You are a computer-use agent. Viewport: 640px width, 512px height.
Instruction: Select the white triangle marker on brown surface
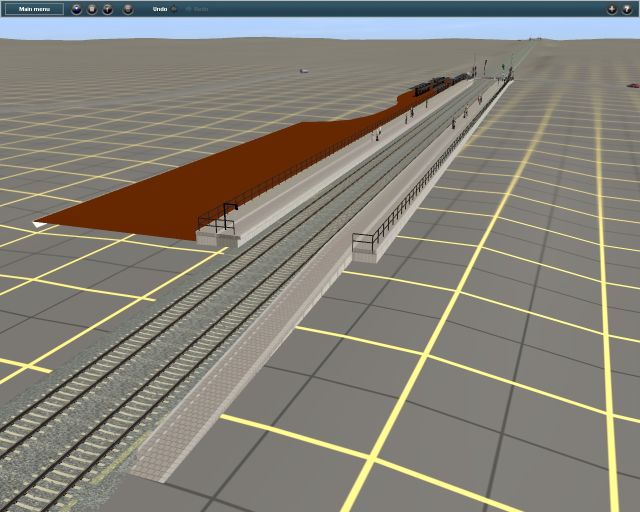[x=39, y=225]
